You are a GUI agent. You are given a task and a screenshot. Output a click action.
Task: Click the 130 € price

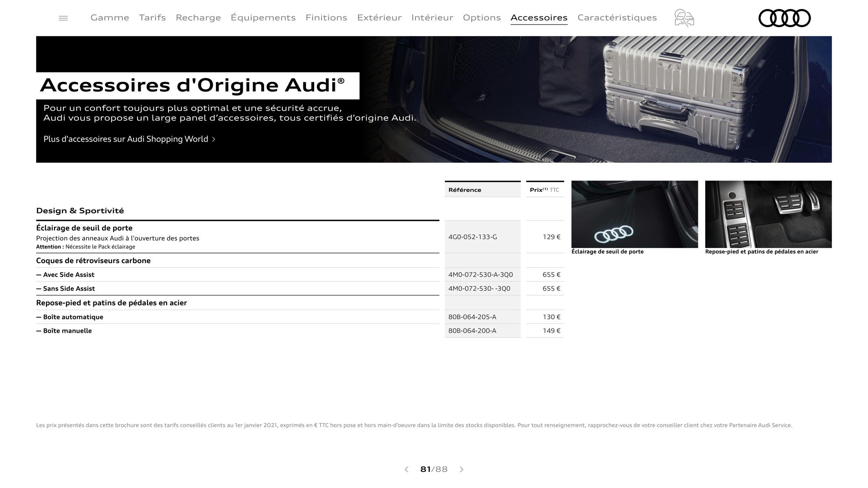[x=551, y=317]
